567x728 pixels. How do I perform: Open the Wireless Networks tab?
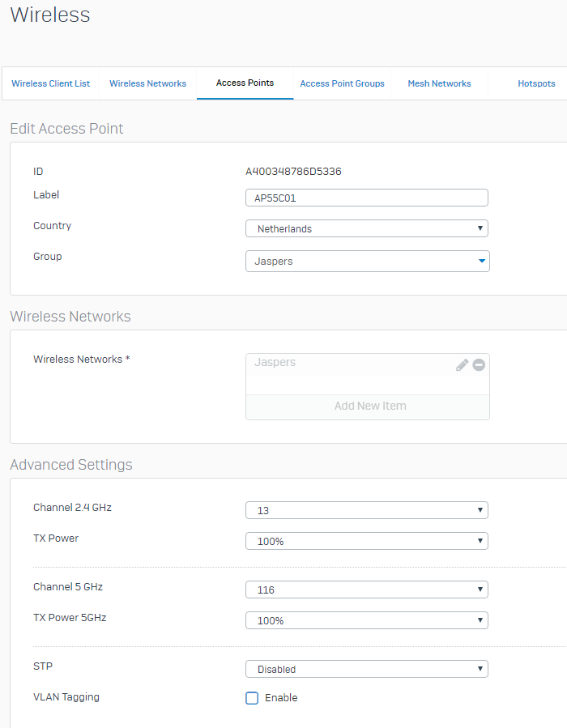147,84
